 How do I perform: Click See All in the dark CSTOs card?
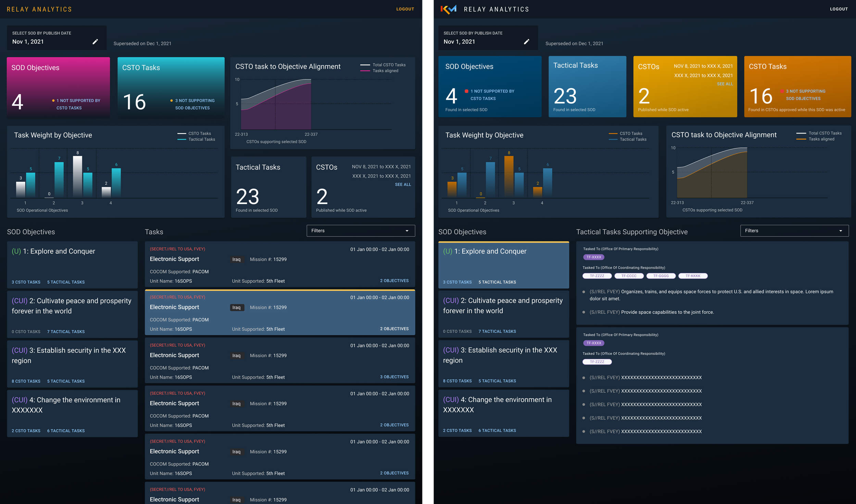click(403, 185)
